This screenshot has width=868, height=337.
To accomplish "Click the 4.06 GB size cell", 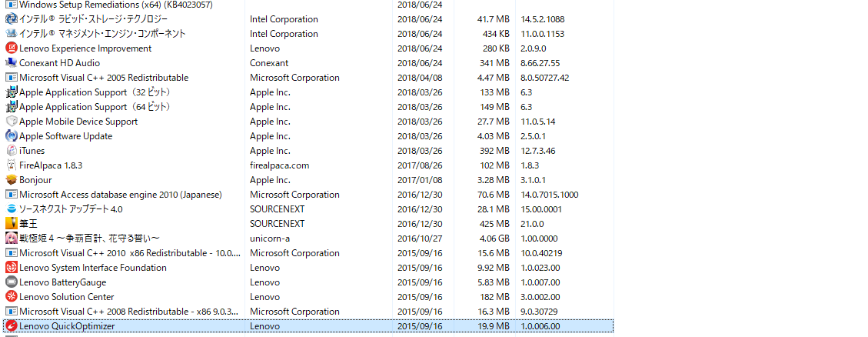I will pyautogui.click(x=494, y=239).
